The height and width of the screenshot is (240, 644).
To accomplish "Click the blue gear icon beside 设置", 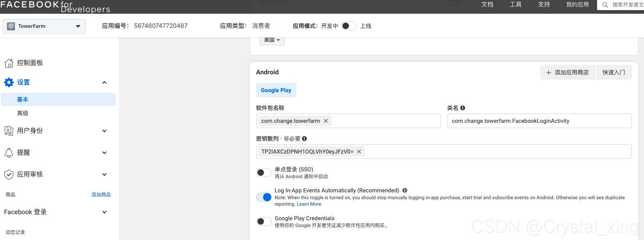I will [9, 82].
